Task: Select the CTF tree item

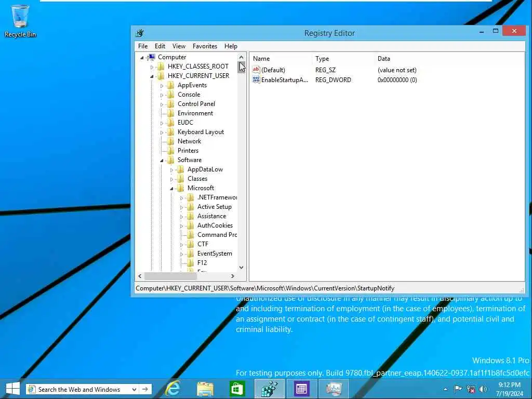Action: pyautogui.click(x=203, y=244)
